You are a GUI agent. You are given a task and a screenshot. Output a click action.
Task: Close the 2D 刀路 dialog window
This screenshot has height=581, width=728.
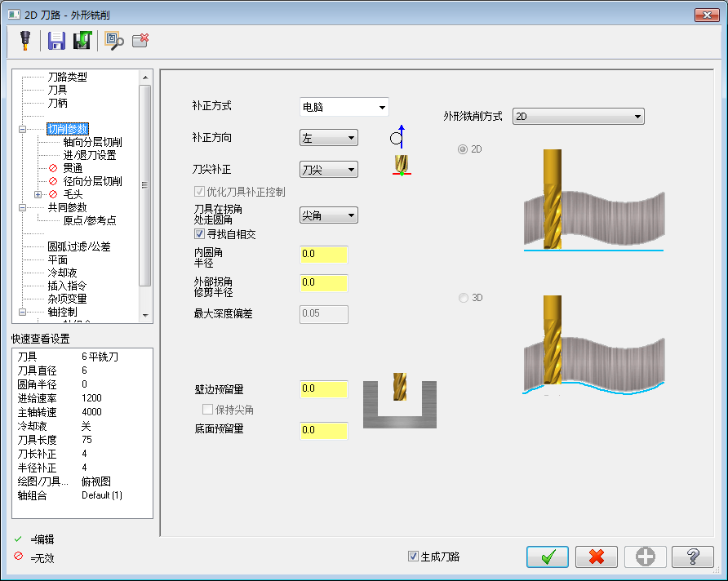pyautogui.click(x=707, y=15)
